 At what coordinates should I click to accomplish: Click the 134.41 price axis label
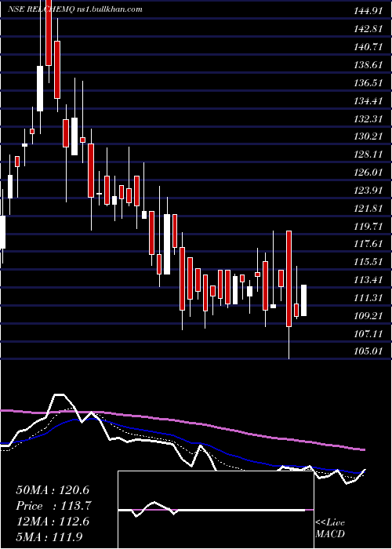coord(368,101)
